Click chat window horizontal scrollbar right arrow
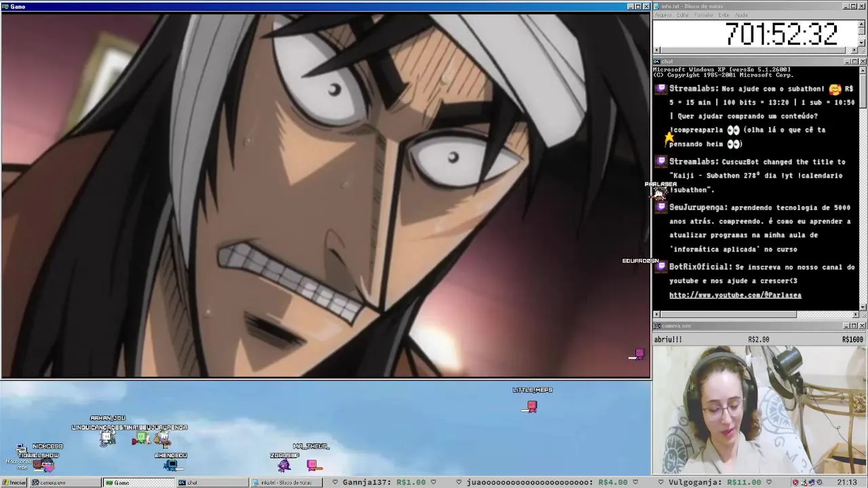This screenshot has height=488, width=868. pyautogui.click(x=854, y=314)
